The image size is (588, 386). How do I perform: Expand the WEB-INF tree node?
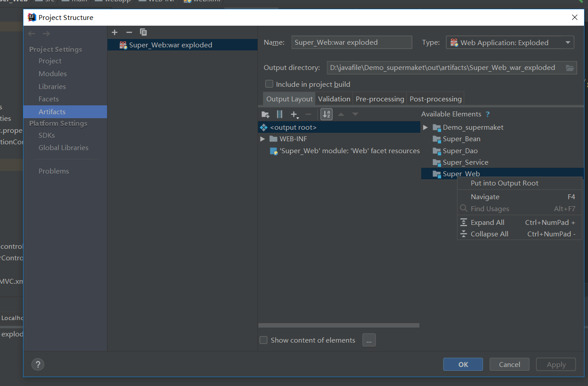pos(262,139)
